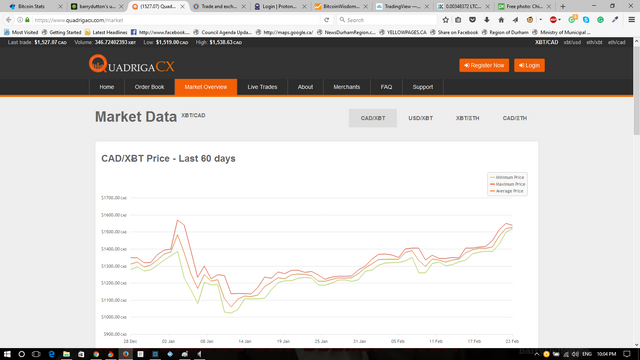
Task: Reload the page with the refresh icon
Action: click(327, 20)
